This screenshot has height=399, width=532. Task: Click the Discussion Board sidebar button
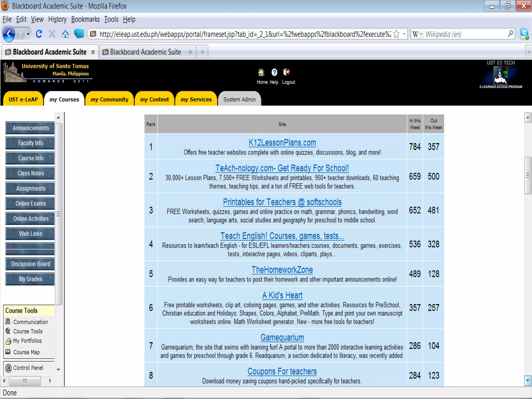coord(30,264)
